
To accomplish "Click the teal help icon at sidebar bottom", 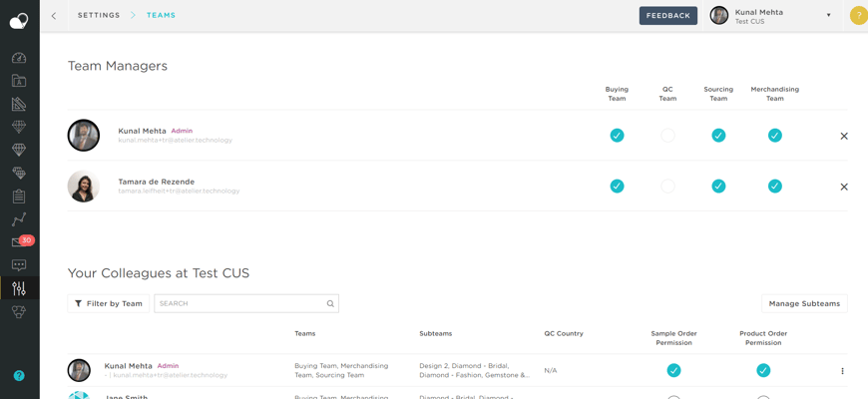I will coord(19,376).
